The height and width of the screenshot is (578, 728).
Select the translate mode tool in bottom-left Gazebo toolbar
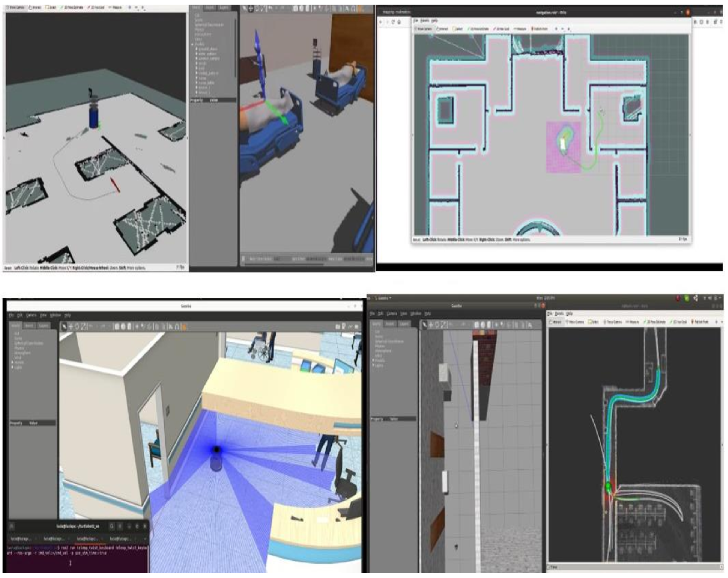point(71,326)
